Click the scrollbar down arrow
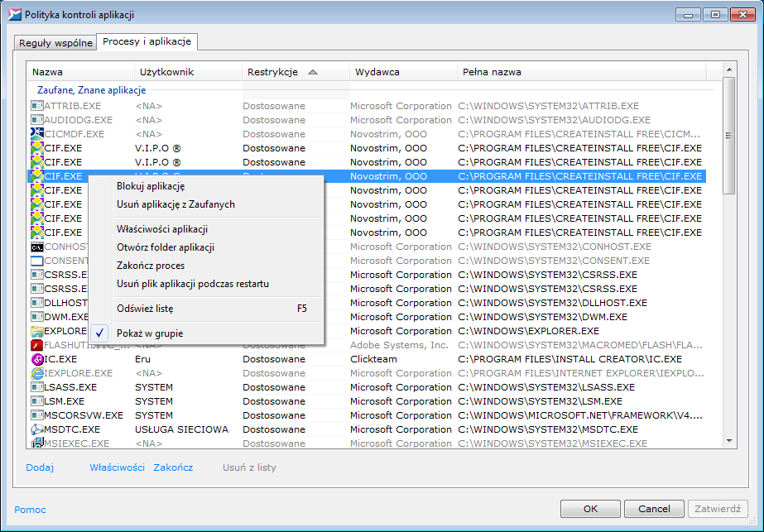764x532 pixels. pyautogui.click(x=729, y=441)
